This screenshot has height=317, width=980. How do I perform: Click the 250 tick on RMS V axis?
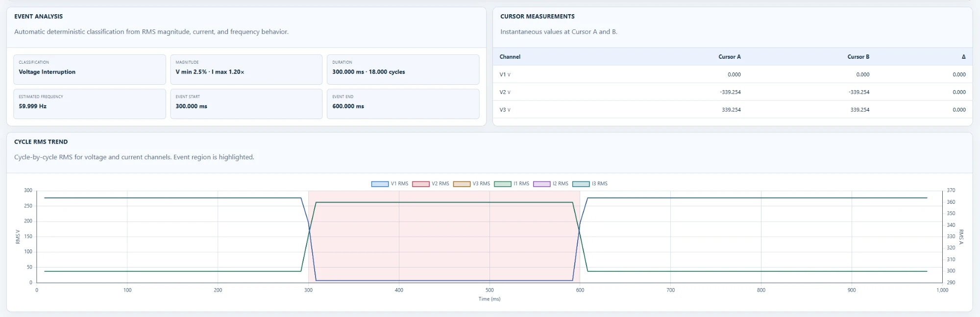(x=28, y=206)
